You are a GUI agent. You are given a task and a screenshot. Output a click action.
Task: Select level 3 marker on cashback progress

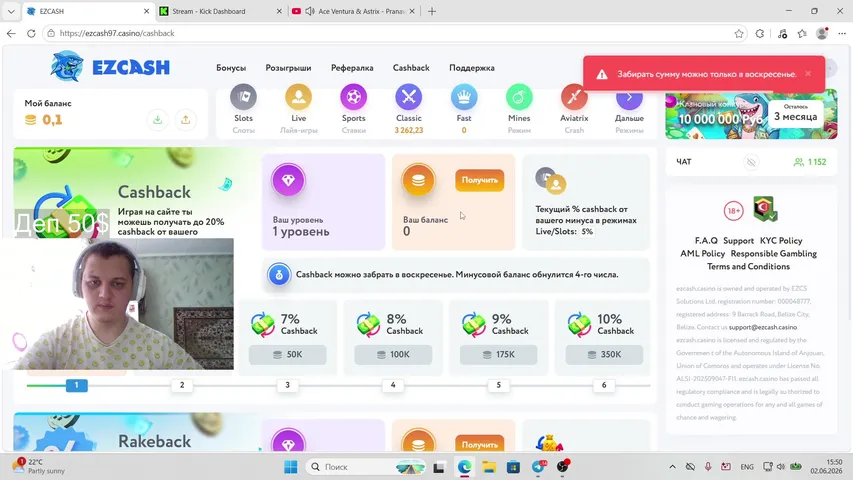point(287,385)
